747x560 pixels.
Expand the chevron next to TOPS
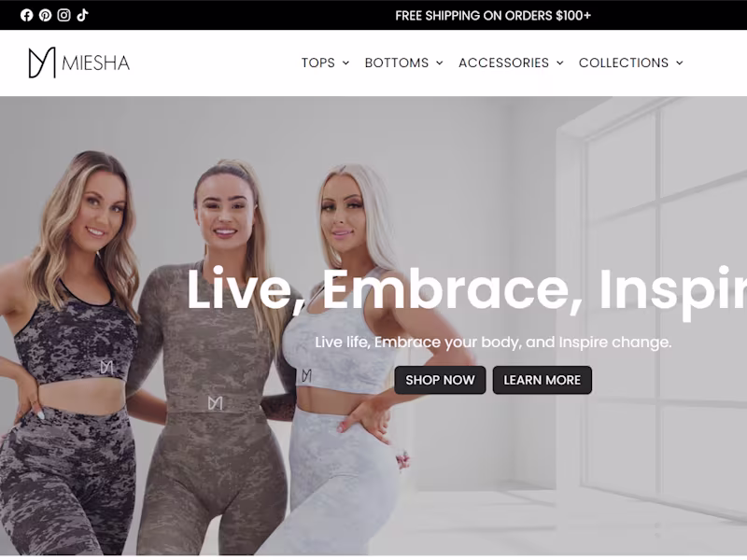pyautogui.click(x=345, y=63)
